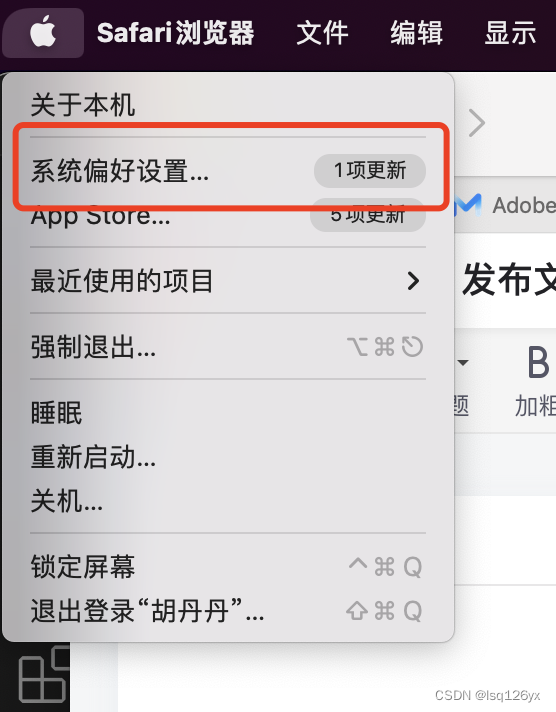Screen dimensions: 556x712
Task: Choose 退出登录"胡丹丹"… entry
Action: click(228, 611)
